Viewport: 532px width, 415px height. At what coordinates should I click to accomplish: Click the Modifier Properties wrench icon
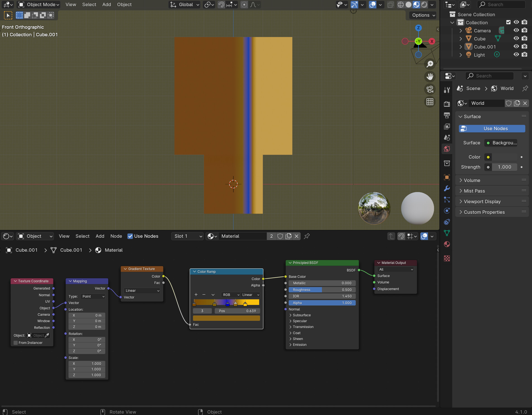[x=447, y=188]
